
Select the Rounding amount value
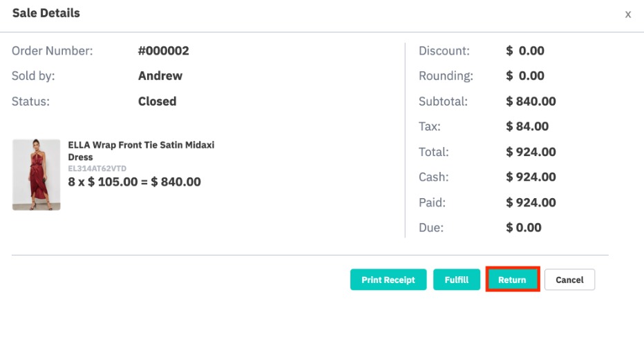tap(525, 75)
